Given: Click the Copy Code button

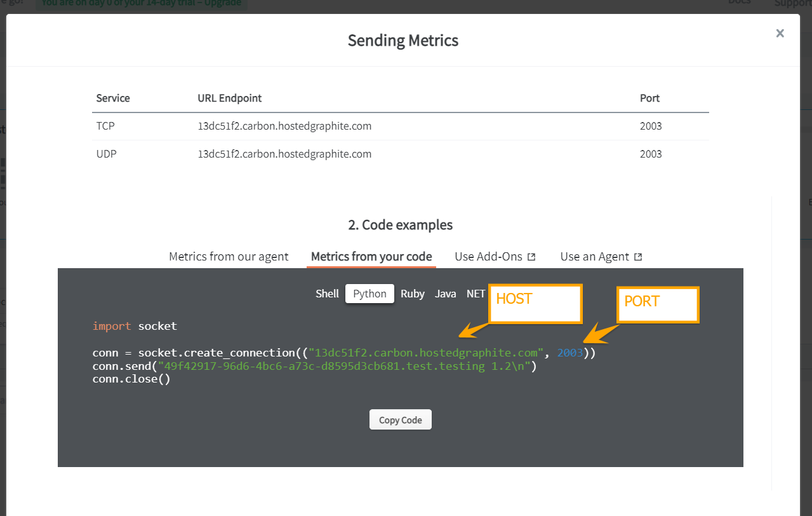Looking at the screenshot, I should (401, 419).
